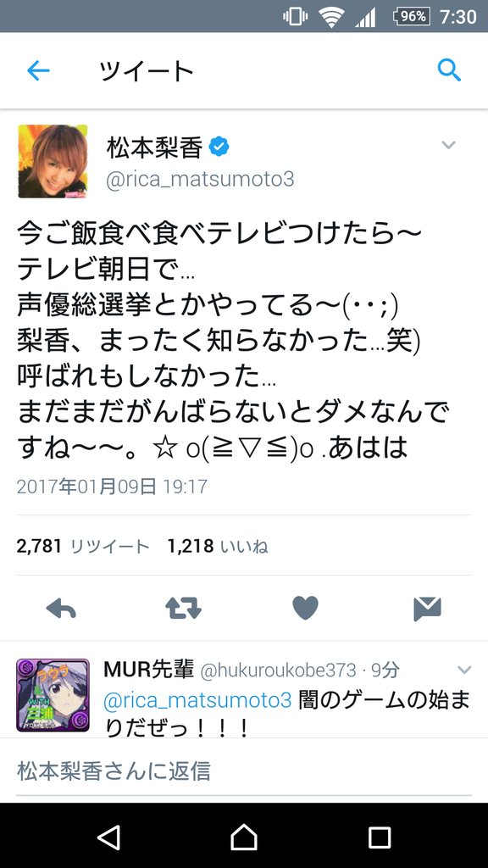
Task: Tap Android back navigation button
Action: (108, 837)
